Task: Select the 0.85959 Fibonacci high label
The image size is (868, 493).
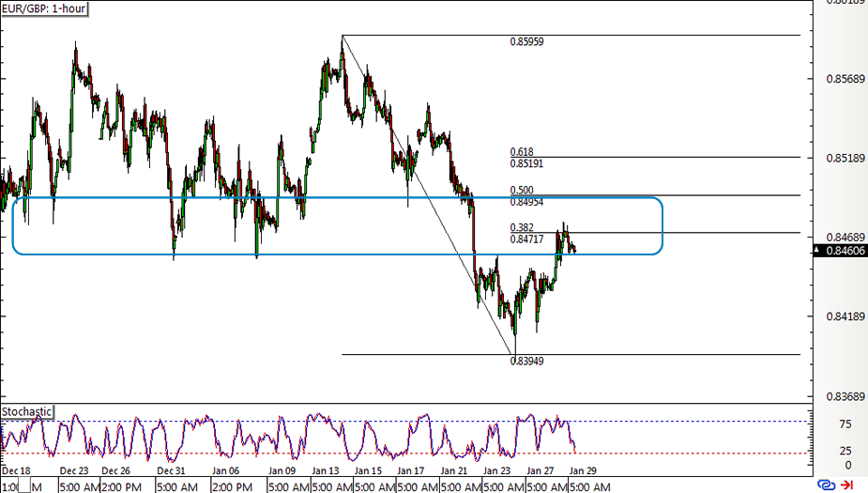Action: [x=526, y=41]
